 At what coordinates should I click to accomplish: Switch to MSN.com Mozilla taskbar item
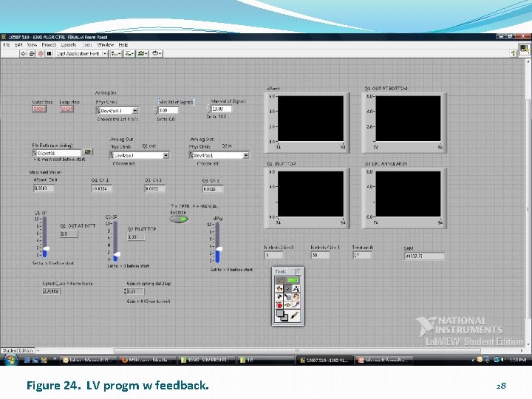149,361
